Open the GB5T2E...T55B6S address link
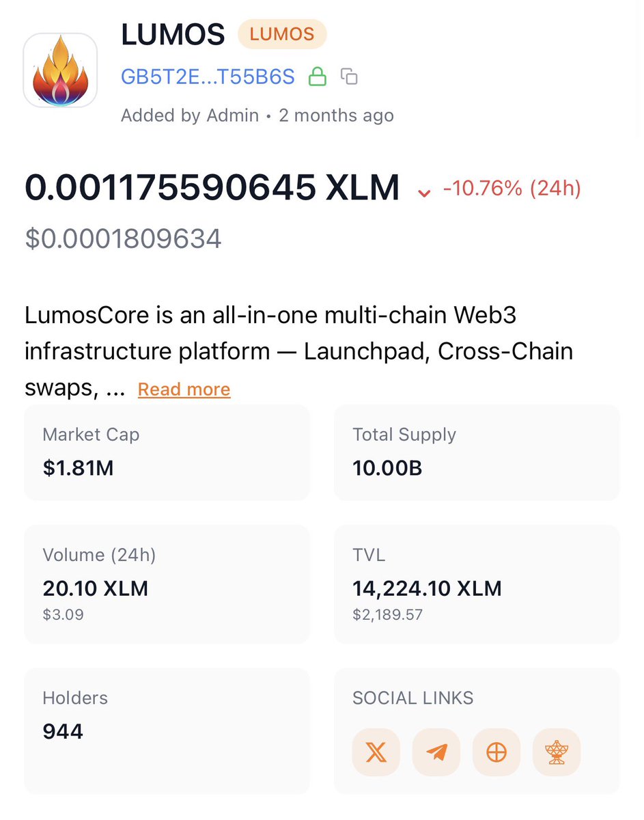644x820 pixels. 208,77
